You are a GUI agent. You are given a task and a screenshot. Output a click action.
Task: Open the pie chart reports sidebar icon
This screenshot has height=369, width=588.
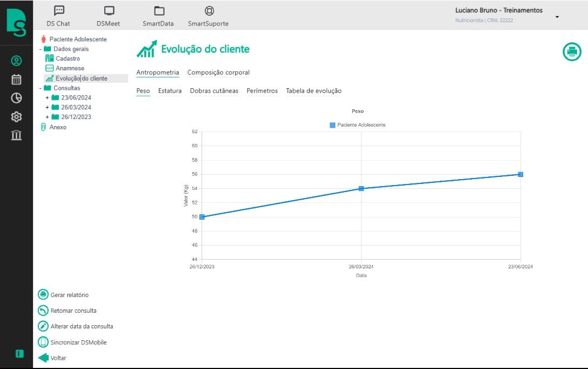(x=16, y=98)
